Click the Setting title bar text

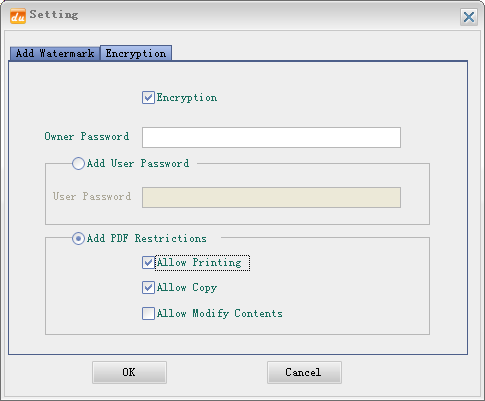(54, 15)
